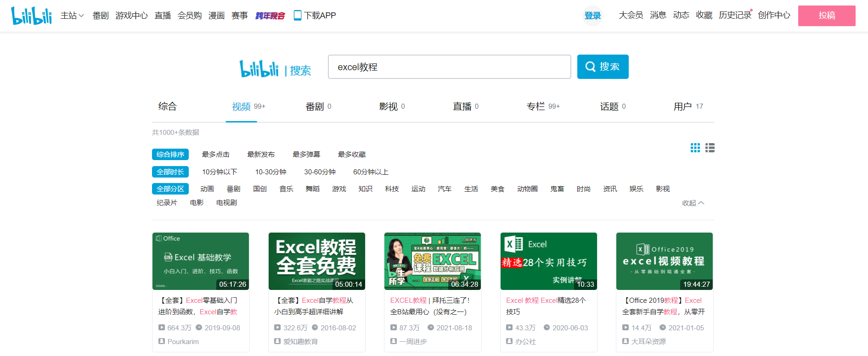
Task: Click the blue 搜索 button
Action: (x=603, y=67)
